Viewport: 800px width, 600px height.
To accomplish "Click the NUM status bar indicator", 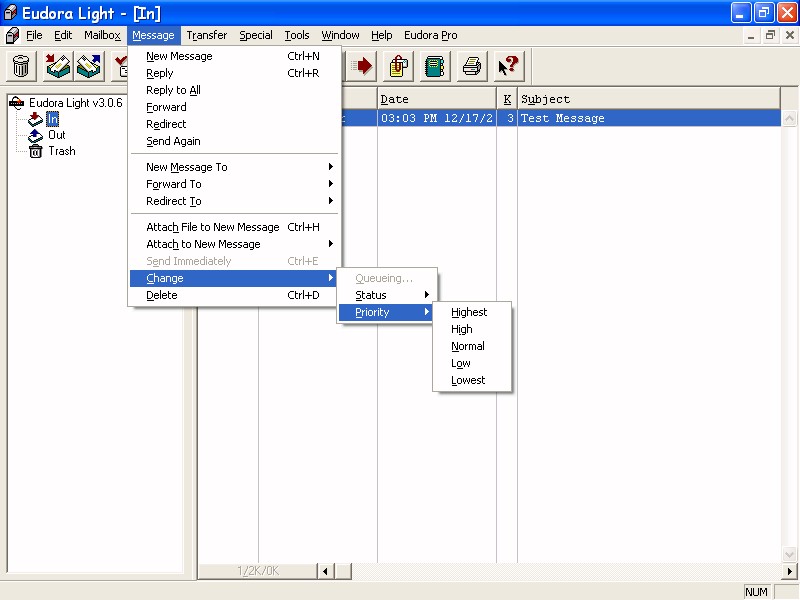I will (757, 592).
